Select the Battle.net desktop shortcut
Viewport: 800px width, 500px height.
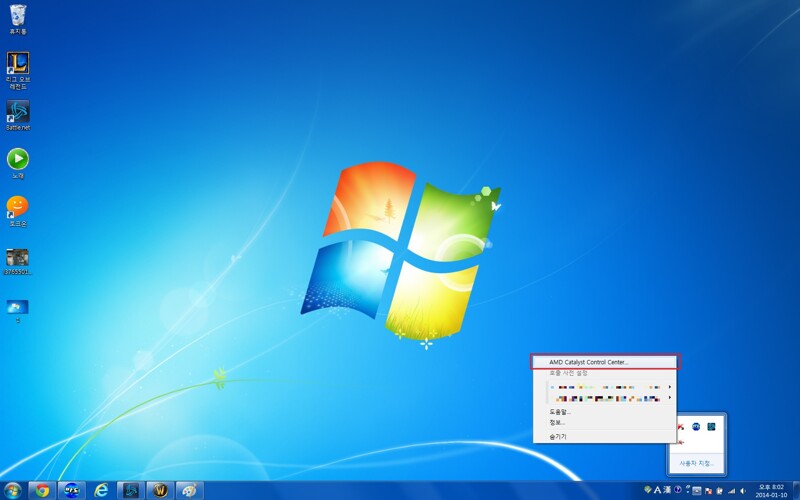[x=18, y=115]
